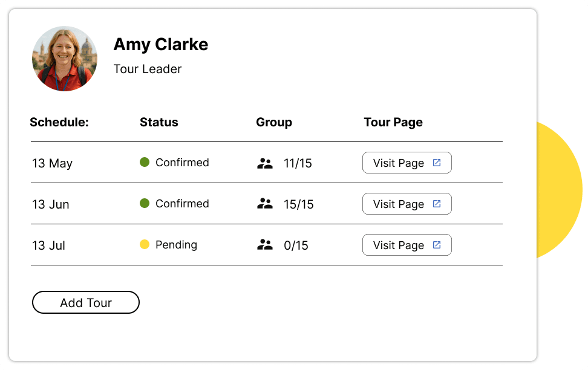Open the Status column options
Screen dimensions: 588x370
(158, 122)
